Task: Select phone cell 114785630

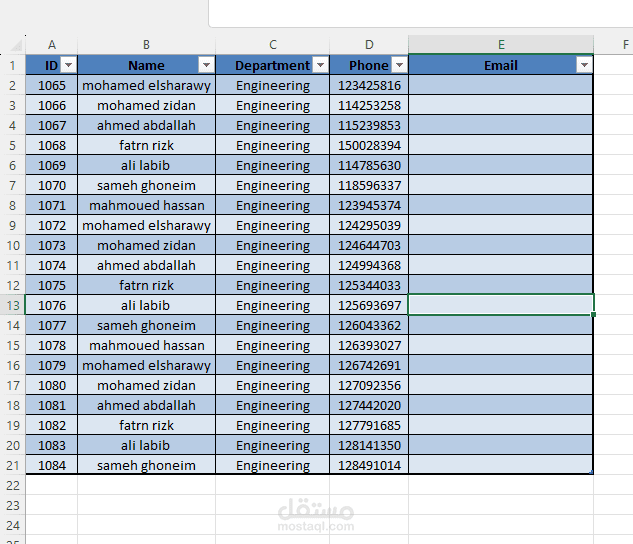Action: click(x=369, y=165)
